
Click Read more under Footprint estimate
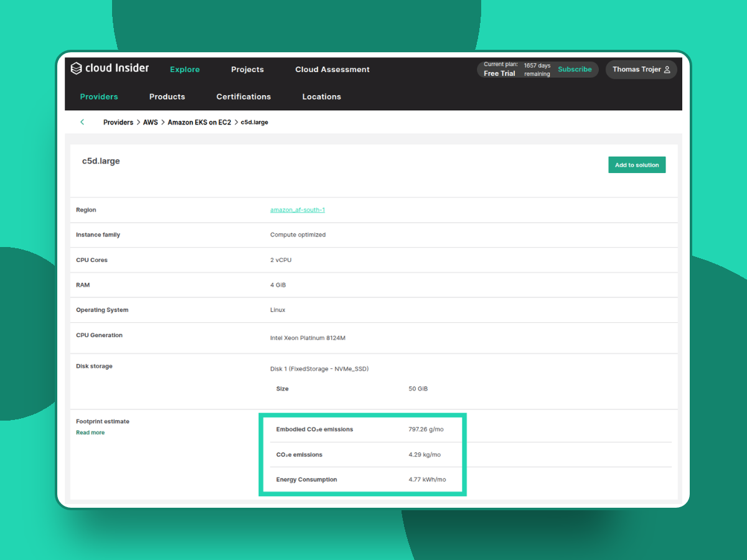(90, 432)
